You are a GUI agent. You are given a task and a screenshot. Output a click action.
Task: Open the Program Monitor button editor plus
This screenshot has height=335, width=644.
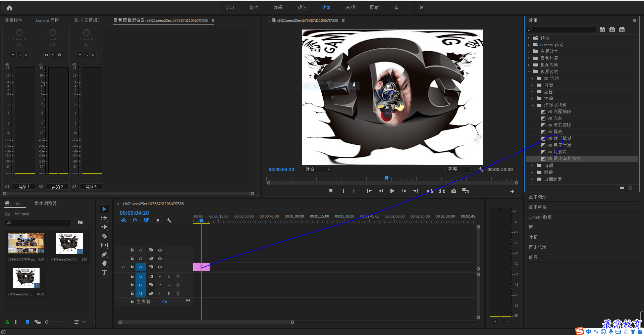tap(512, 191)
